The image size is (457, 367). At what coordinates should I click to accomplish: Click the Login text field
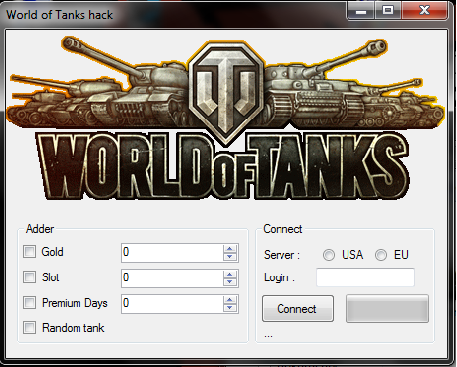click(365, 277)
